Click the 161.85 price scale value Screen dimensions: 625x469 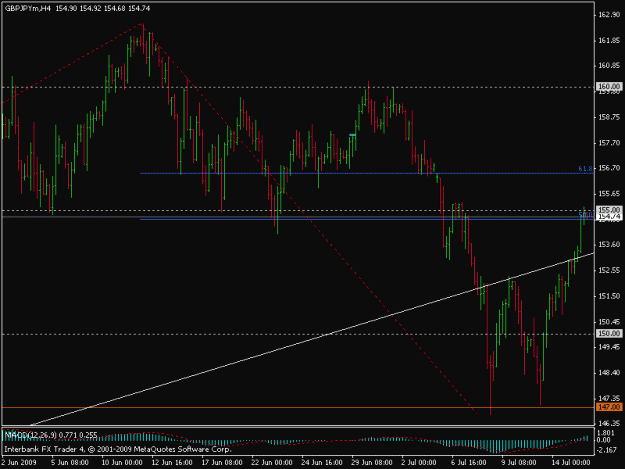point(609,40)
